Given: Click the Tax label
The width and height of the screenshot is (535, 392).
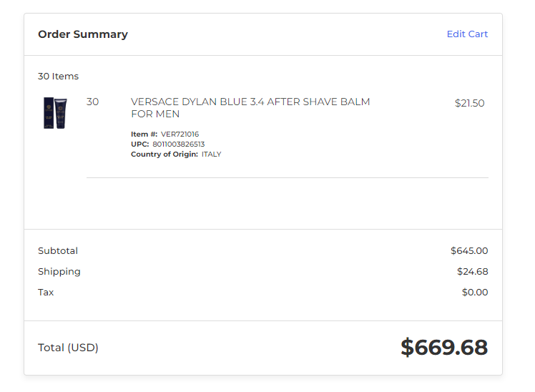Looking at the screenshot, I should [46, 293].
